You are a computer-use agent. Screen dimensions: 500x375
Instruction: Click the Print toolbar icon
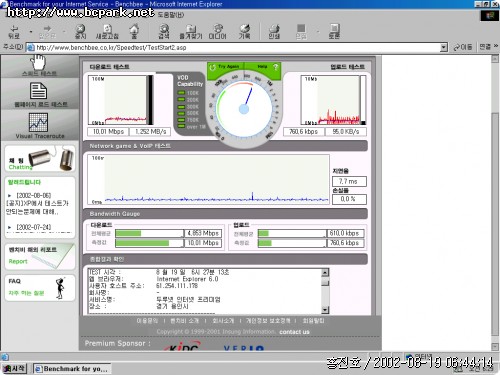click(274, 31)
